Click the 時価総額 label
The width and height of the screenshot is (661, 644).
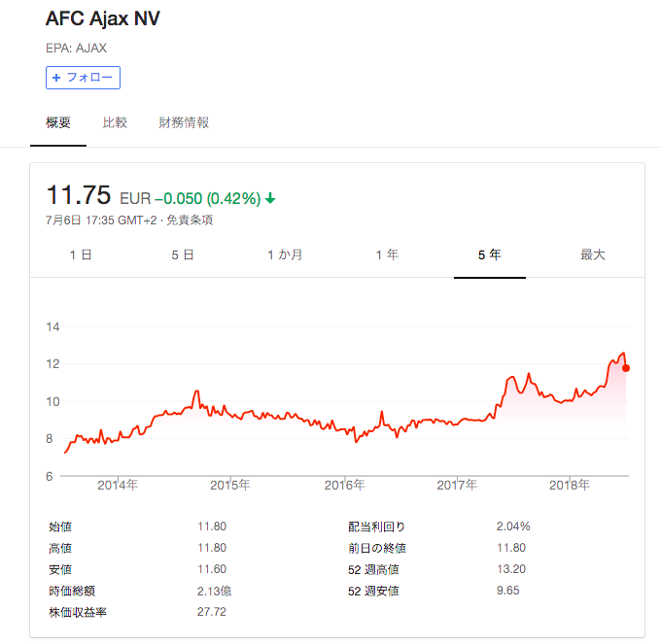tap(72, 591)
